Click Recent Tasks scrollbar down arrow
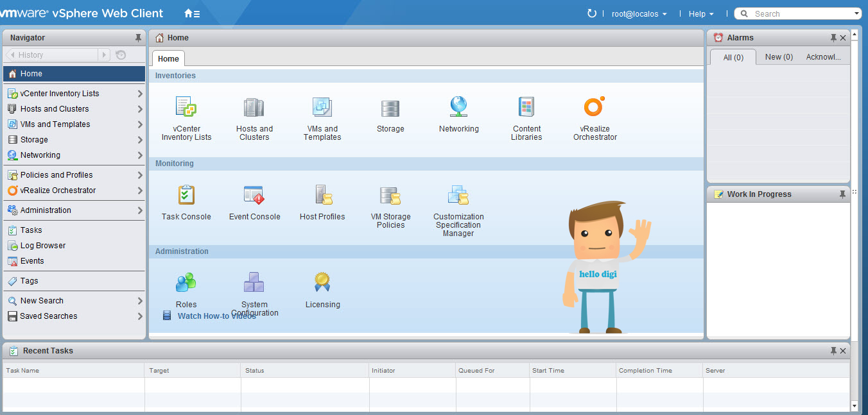This screenshot has width=868, height=415. (854, 406)
